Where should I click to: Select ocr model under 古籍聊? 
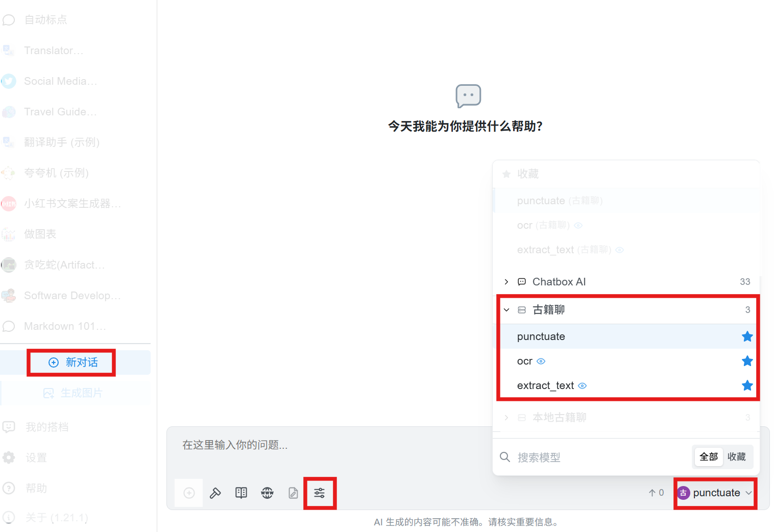[x=626, y=361]
